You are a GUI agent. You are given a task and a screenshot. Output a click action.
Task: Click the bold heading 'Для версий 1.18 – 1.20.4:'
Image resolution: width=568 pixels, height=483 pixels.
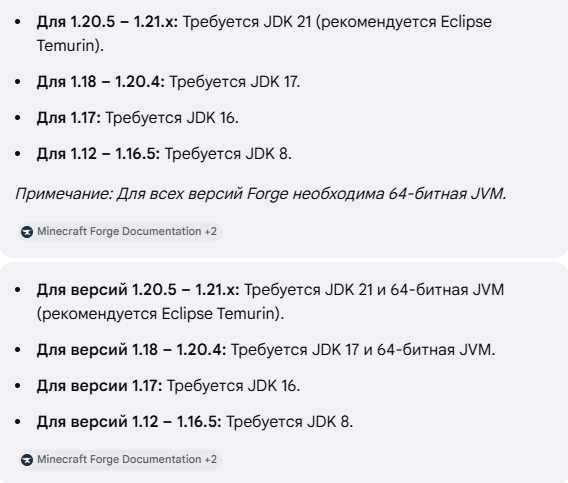[x=131, y=350]
